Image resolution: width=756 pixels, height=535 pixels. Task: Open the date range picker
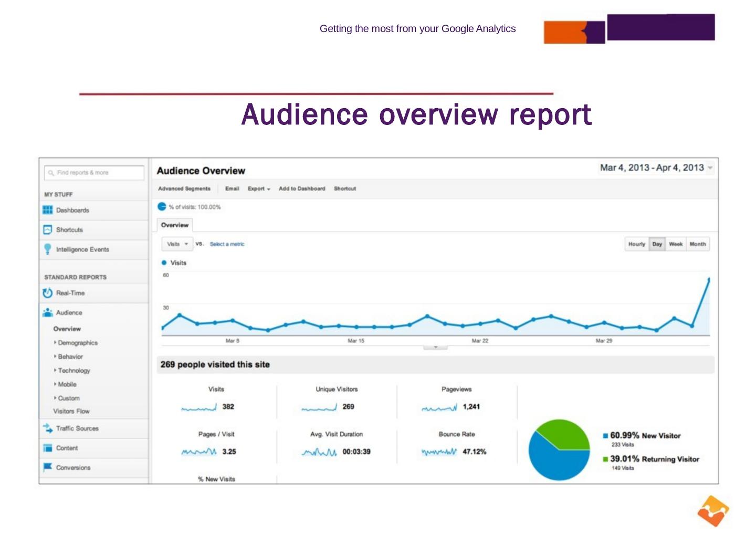[x=656, y=168]
